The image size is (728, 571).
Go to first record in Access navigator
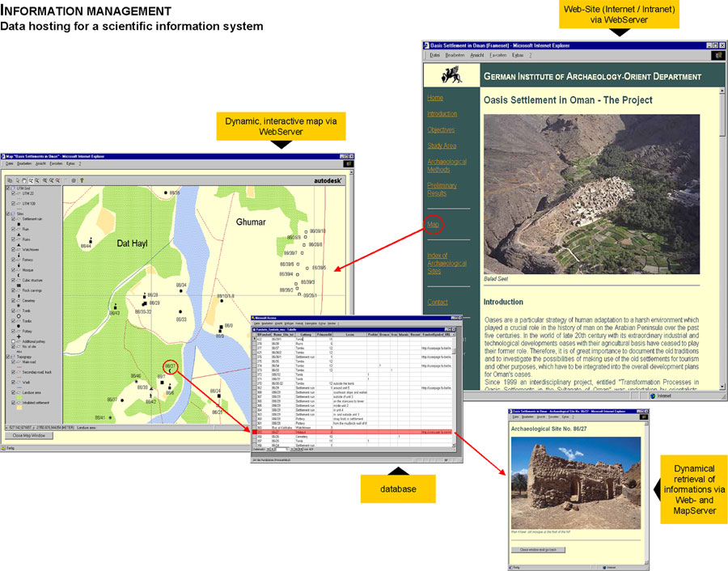(268, 450)
